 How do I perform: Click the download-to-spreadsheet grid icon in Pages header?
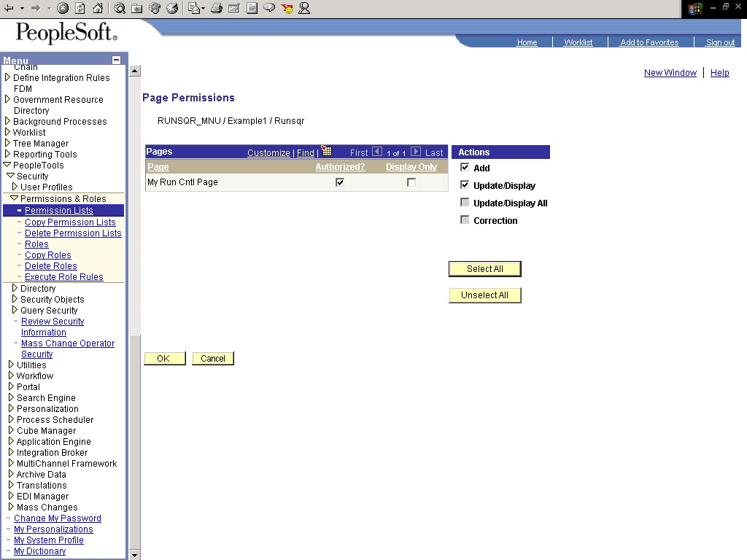tap(326, 152)
